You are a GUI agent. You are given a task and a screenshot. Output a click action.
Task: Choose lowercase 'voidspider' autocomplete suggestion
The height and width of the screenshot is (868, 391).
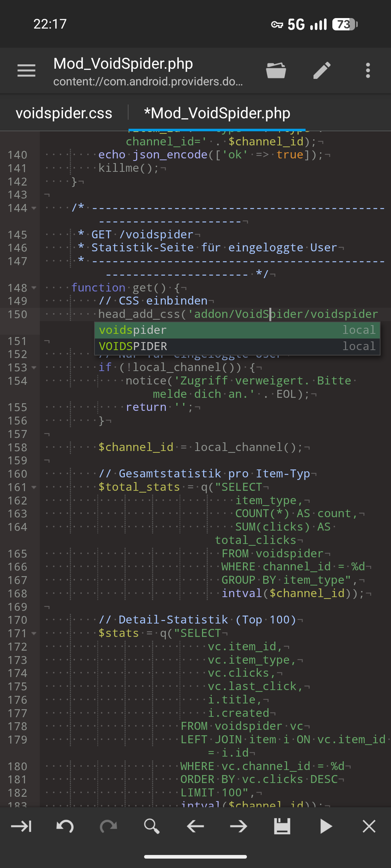coord(237,330)
